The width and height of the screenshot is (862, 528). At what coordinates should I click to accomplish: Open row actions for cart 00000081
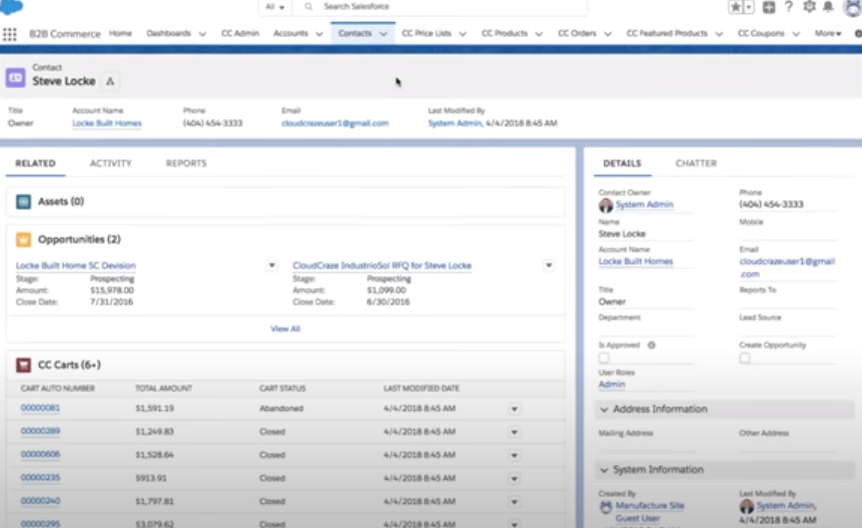(x=514, y=409)
